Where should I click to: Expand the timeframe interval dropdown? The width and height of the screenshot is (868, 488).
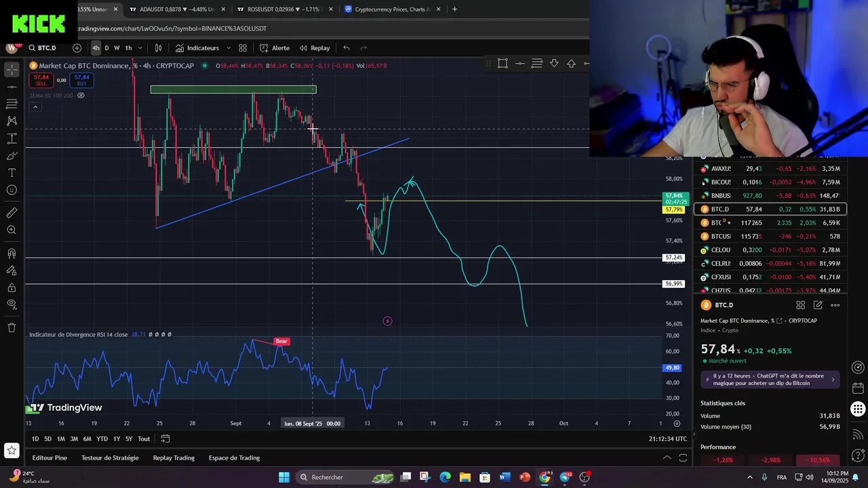point(140,48)
